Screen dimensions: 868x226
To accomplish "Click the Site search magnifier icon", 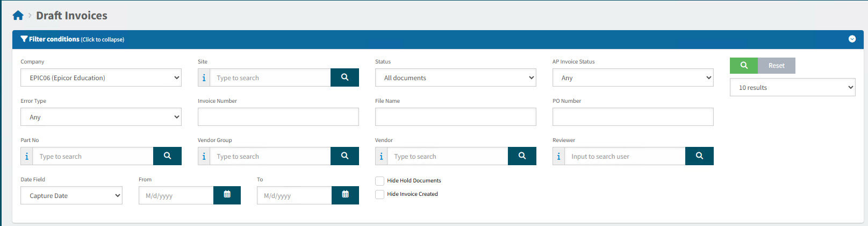I will [345, 77].
